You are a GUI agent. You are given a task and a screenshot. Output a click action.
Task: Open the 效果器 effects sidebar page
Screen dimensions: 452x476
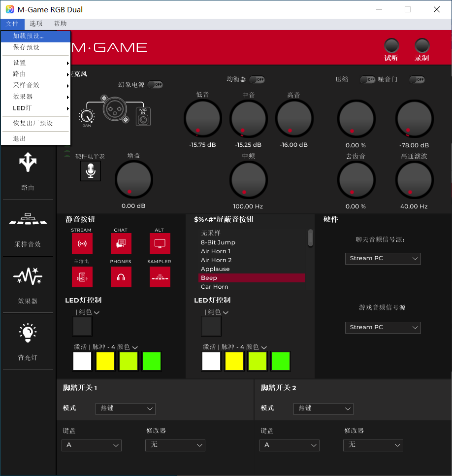(28, 285)
